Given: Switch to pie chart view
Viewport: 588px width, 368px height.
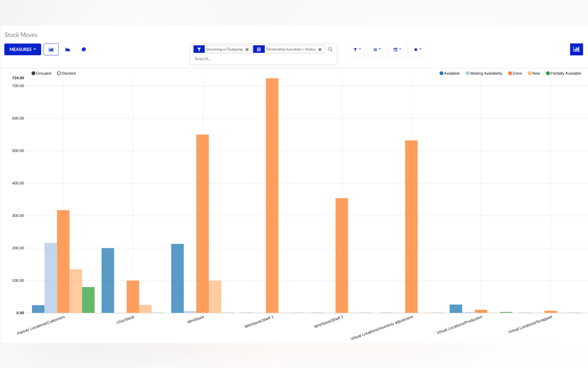Looking at the screenshot, I should (x=84, y=49).
